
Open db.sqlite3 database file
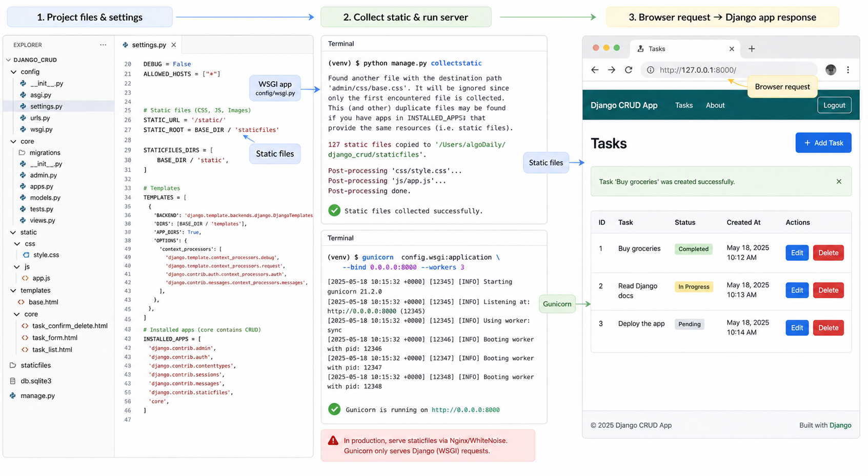tap(36, 381)
